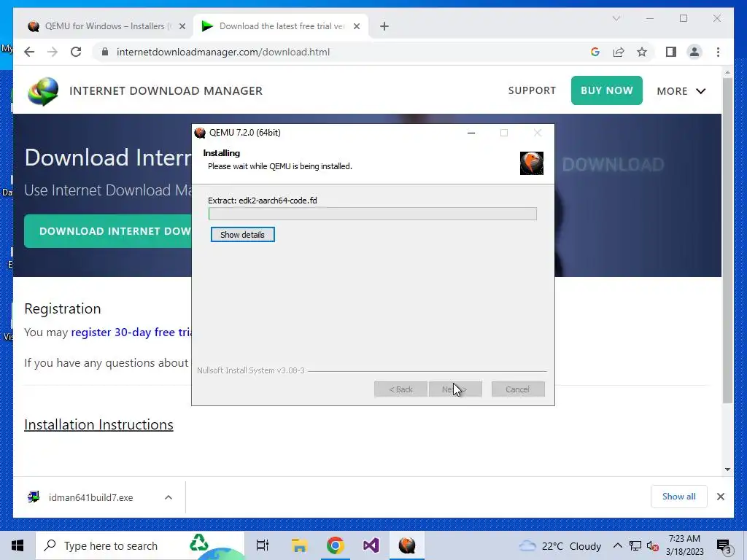Viewport: 747px width, 560px height.
Task: Click the disabled Back button in installer
Action: 400,389
